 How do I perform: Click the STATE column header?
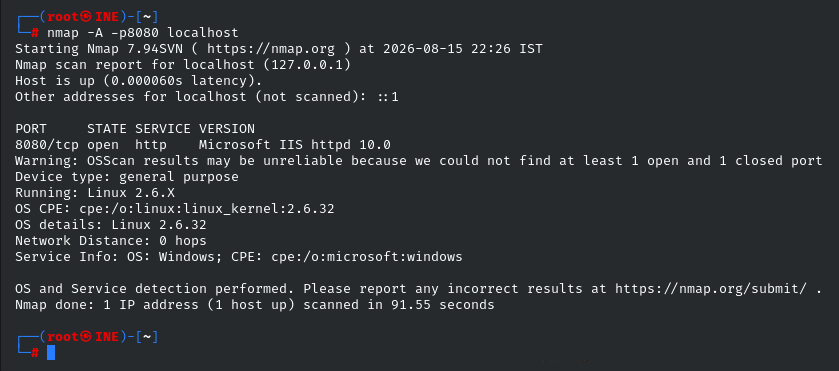pyautogui.click(x=107, y=129)
